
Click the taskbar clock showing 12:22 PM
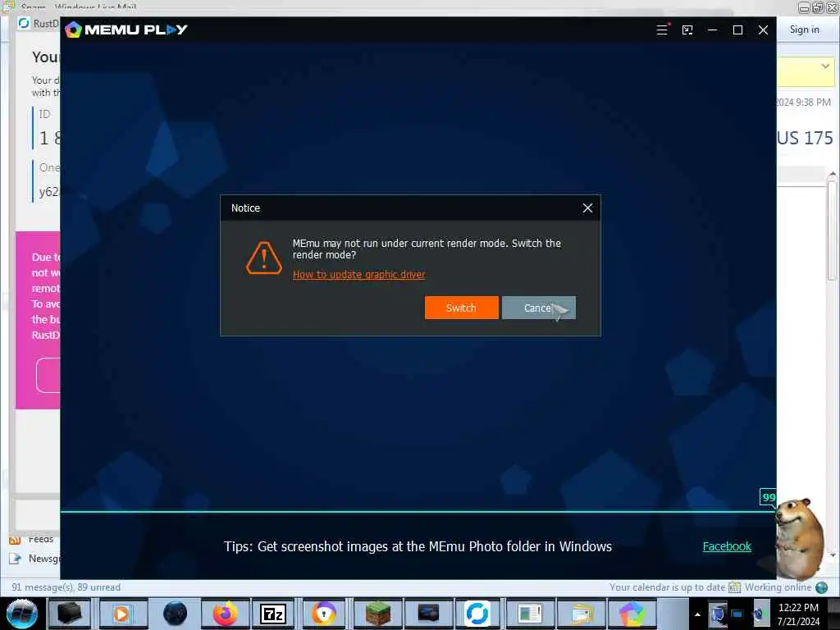pyautogui.click(x=798, y=614)
